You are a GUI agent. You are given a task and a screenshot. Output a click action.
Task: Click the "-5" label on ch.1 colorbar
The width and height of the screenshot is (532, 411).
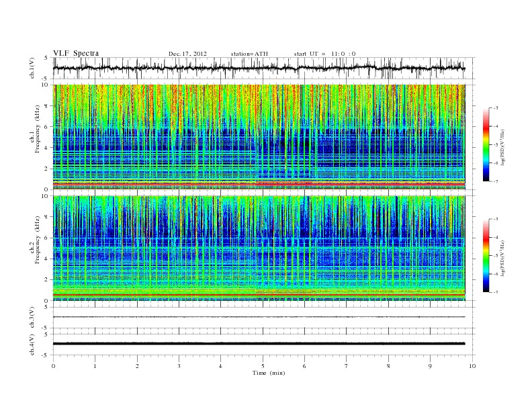click(496, 145)
